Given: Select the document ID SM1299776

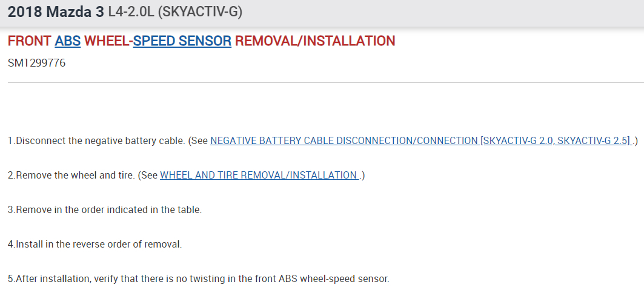Looking at the screenshot, I should click(36, 62).
